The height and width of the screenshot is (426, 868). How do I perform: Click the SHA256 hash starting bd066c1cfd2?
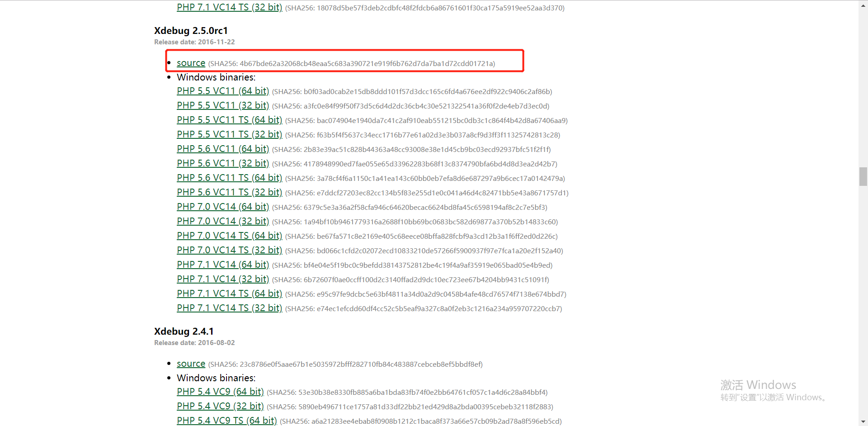point(424,251)
